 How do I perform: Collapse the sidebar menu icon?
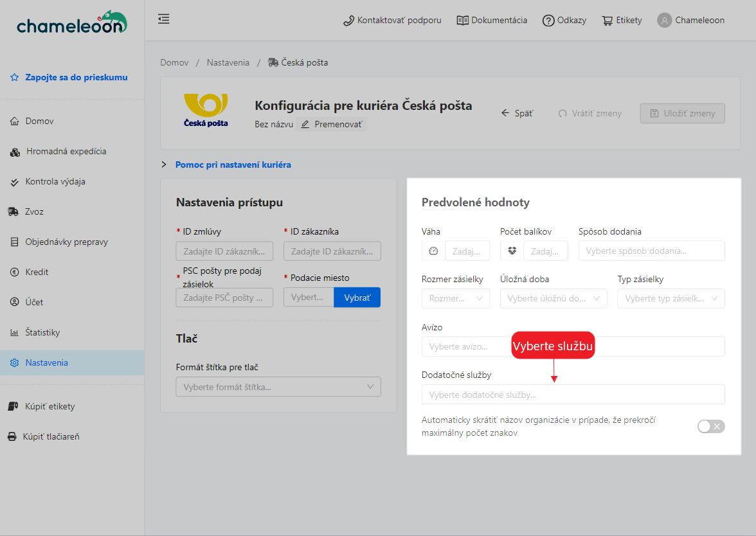(x=163, y=19)
